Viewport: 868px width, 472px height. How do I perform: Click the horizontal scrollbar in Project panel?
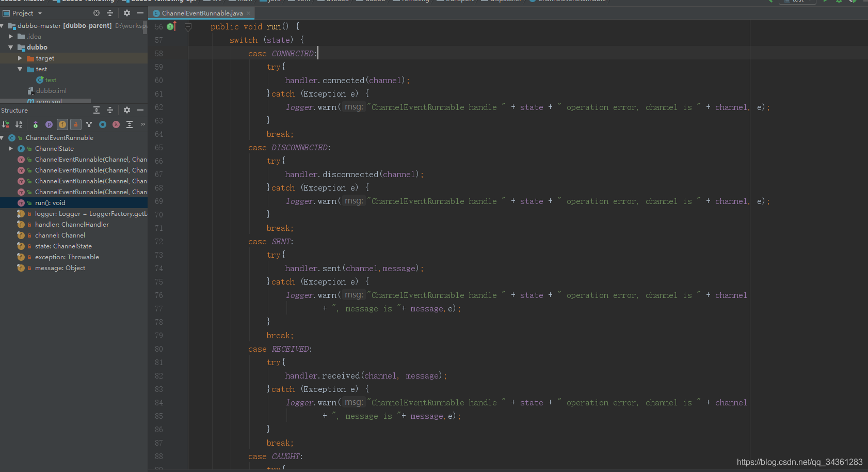(x=45, y=101)
